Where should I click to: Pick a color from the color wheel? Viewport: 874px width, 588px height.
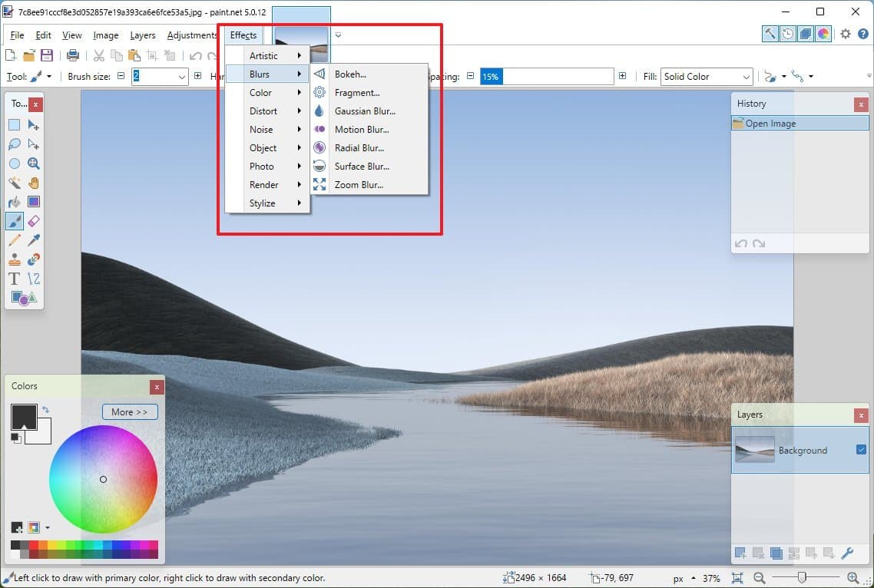[104, 479]
